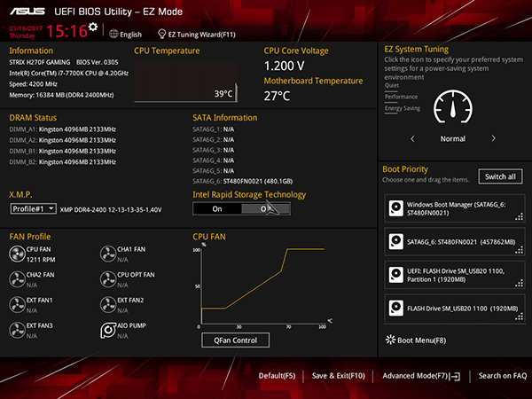532x399 pixels.
Task: Grab drag handle on UEFI FLASH Drive entry
Action: 519,284
